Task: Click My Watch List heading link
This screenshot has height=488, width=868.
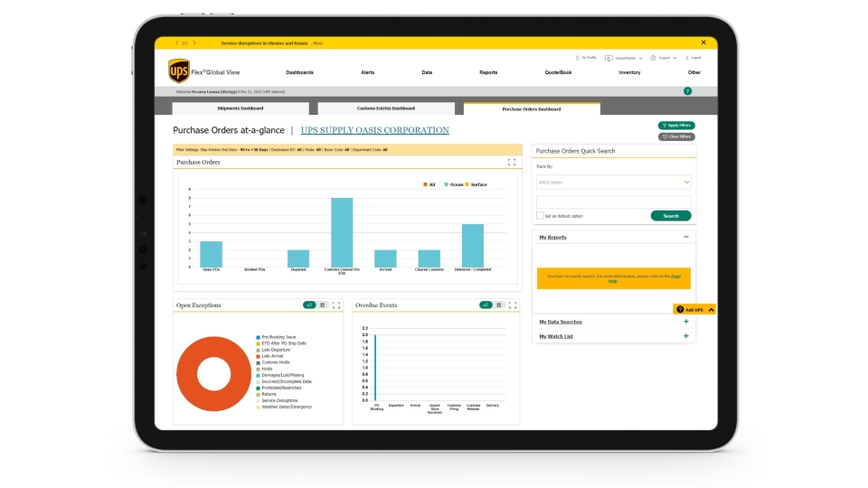Action: pyautogui.click(x=556, y=336)
